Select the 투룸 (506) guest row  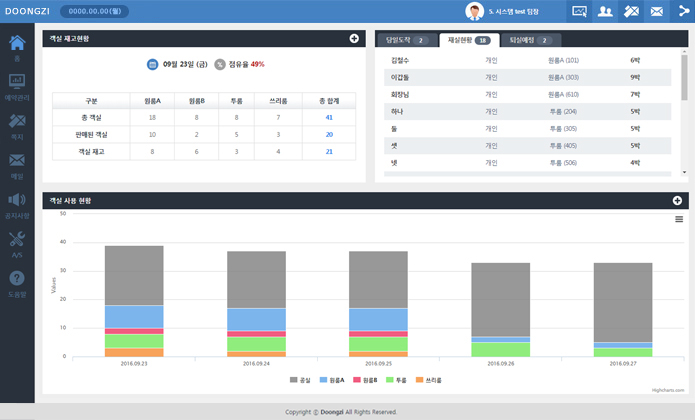pos(527,163)
